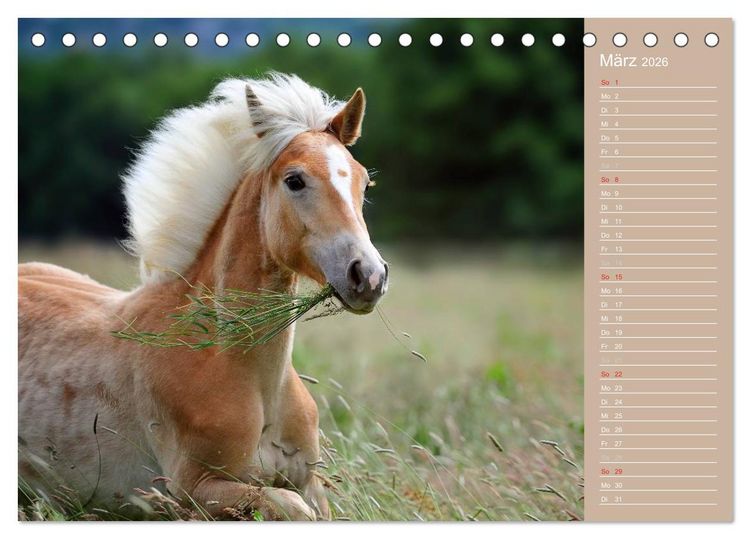The height and width of the screenshot is (539, 750).
Task: Click the März 2026 month heading
Action: (634, 61)
